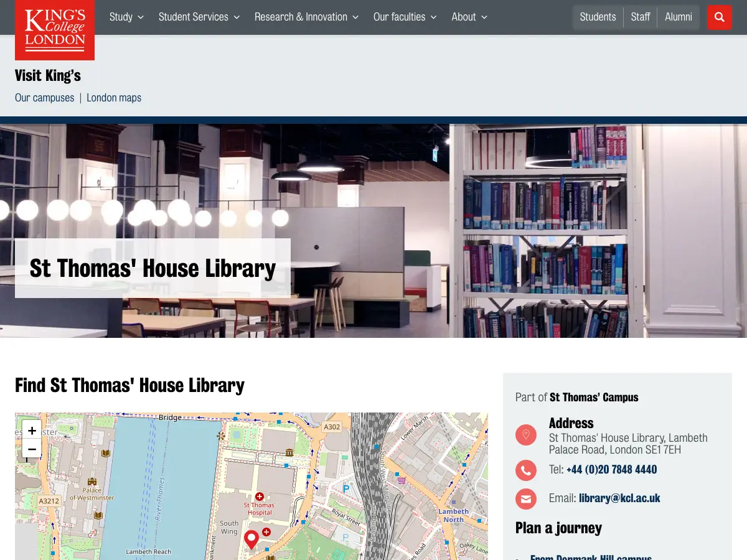Zoom in on the map
747x560 pixels.
(x=32, y=431)
